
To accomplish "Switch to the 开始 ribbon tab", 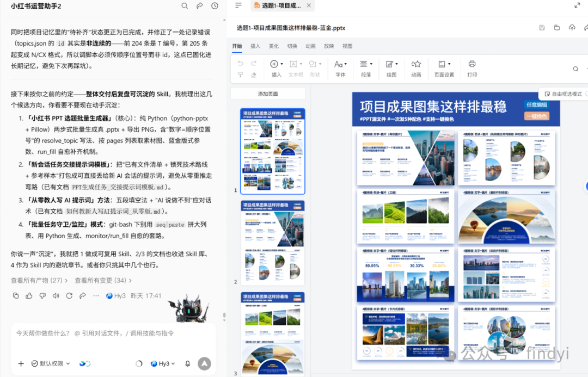I will tap(237, 46).
